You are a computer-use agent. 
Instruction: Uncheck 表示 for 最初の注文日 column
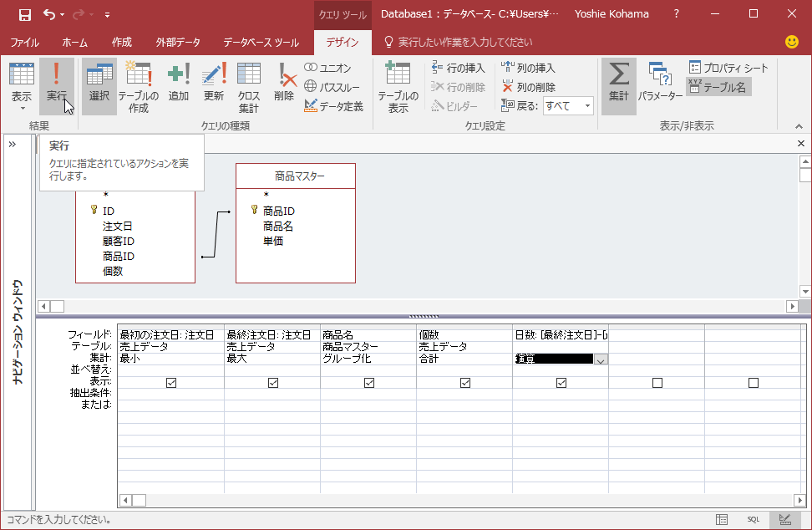(x=171, y=383)
